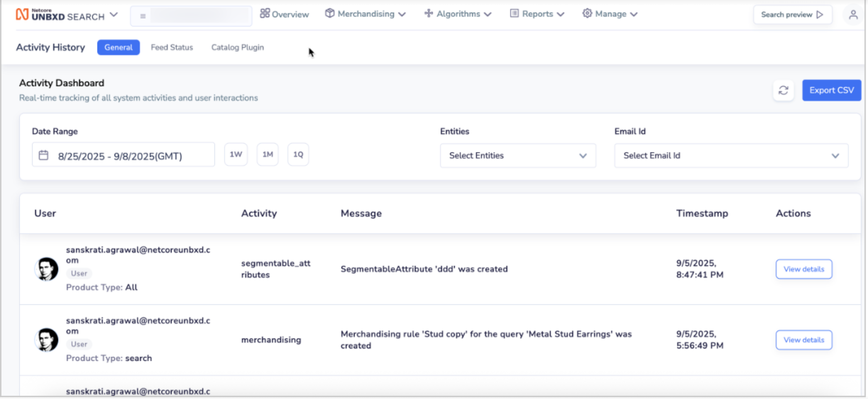868x399 pixels.
Task: Click the User badge in segmentable_attributes row
Action: point(79,273)
